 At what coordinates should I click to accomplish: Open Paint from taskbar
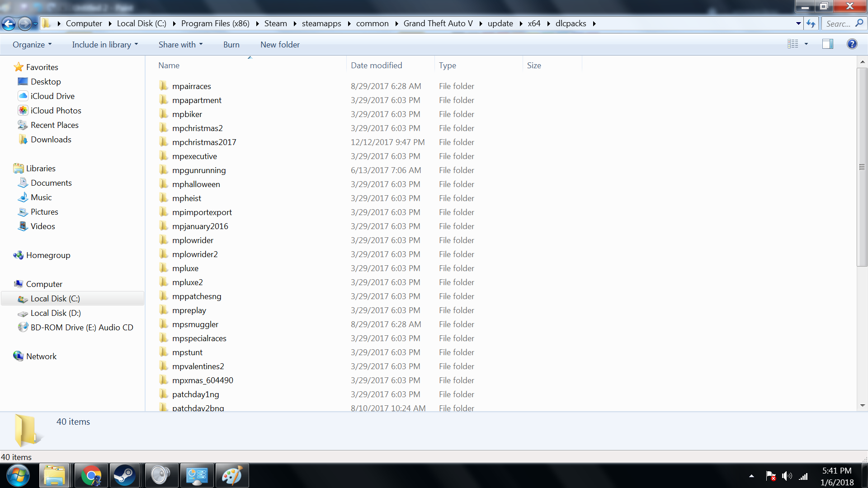pyautogui.click(x=232, y=476)
